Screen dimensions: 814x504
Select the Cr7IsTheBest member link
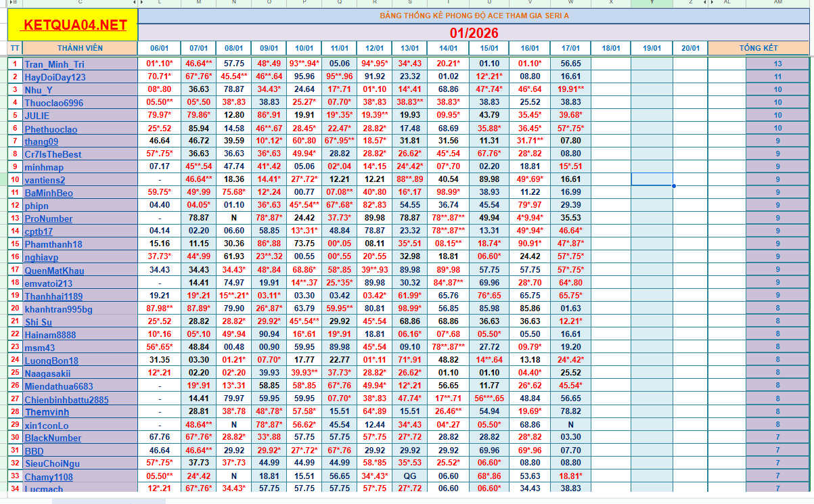click(x=53, y=154)
